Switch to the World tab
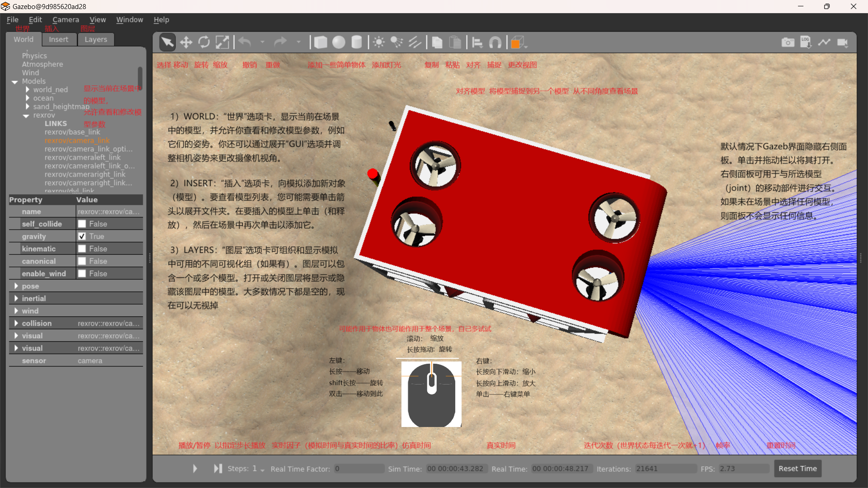The height and width of the screenshot is (488, 868). (x=23, y=39)
